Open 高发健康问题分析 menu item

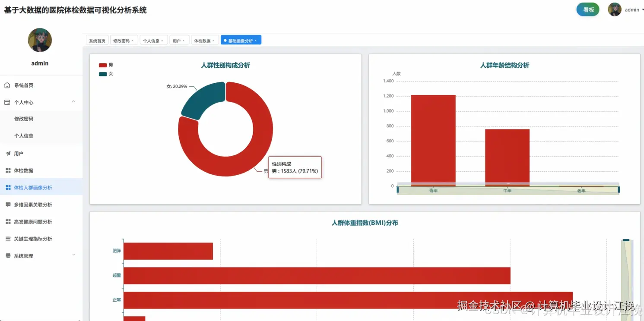41,222
